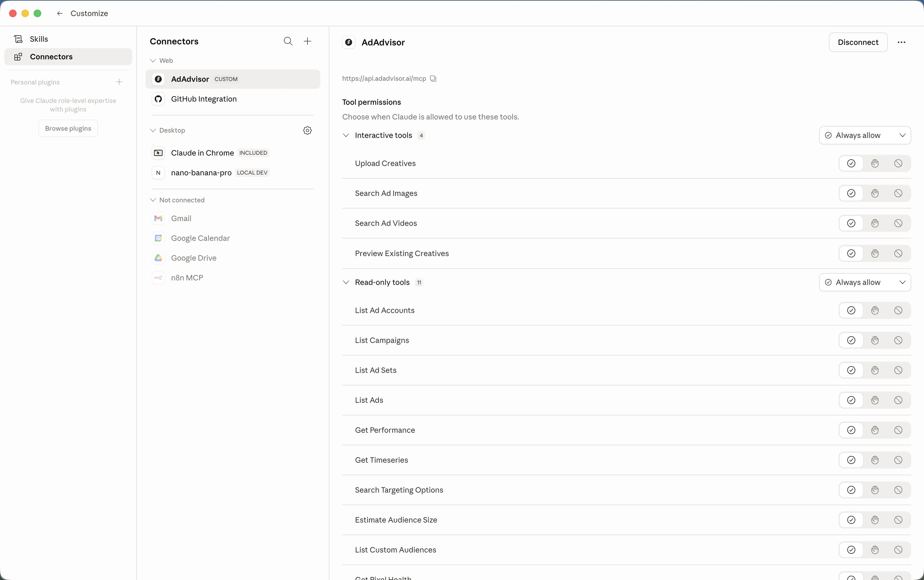
Task: Collapse the Read-only tools section
Action: 346,282
